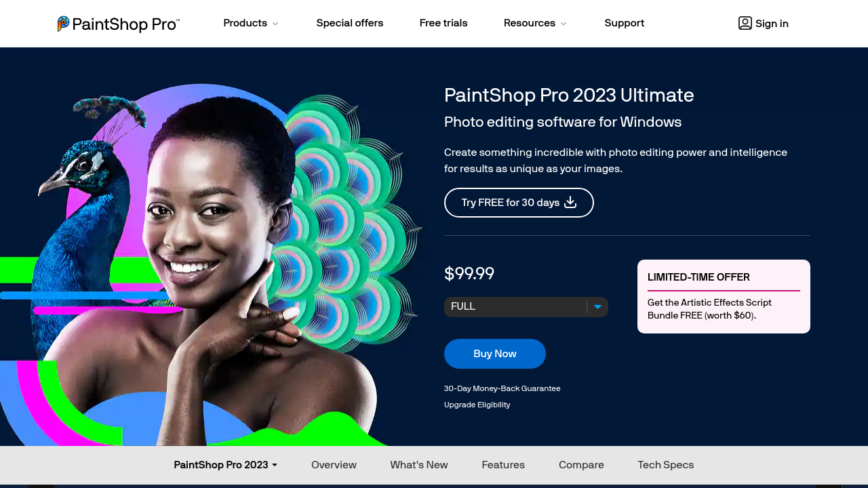Open the PaintShop Pro 2023 version selector
Screen dimensions: 868x488
(226, 465)
